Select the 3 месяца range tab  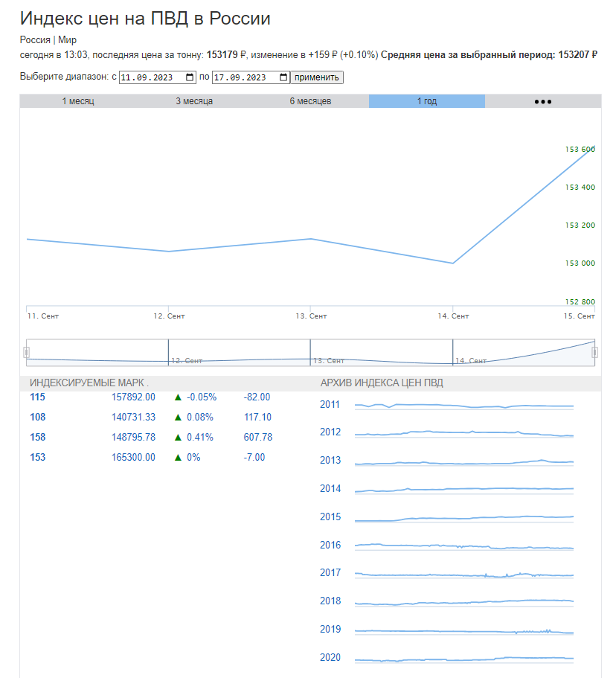(x=194, y=101)
